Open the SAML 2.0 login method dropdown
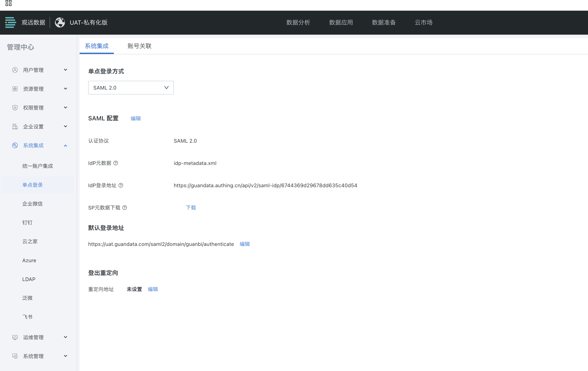 tap(131, 88)
